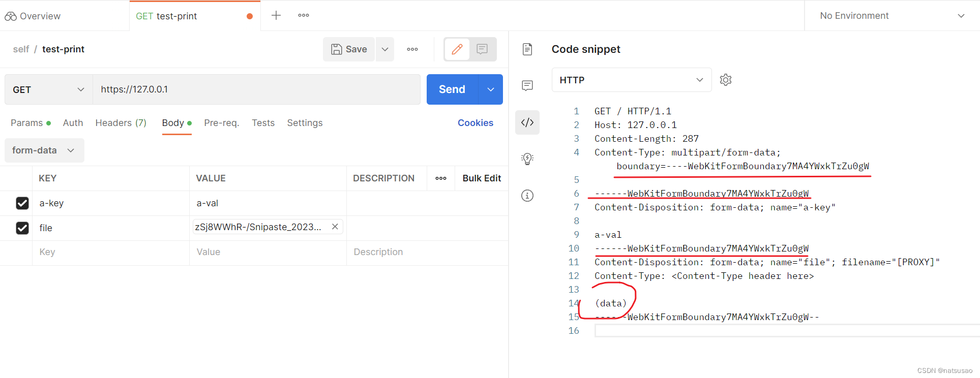Open the Auth tab
The height and width of the screenshot is (378, 980).
(73, 123)
